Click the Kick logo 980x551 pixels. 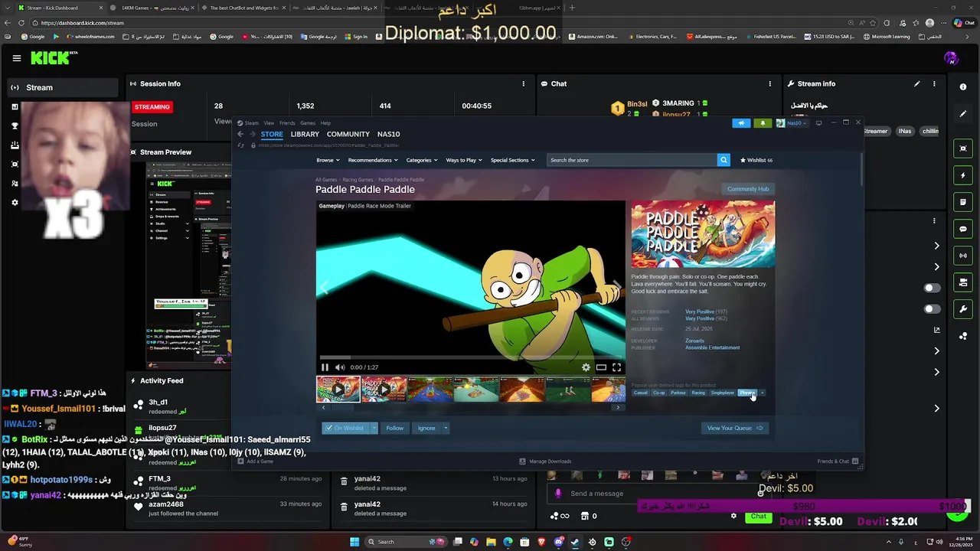click(54, 57)
